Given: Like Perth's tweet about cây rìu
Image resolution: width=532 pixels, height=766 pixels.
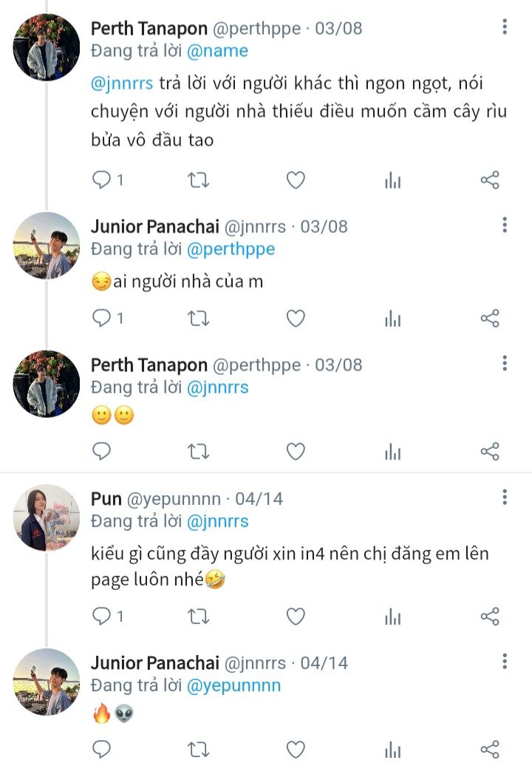Looking at the screenshot, I should (296, 180).
